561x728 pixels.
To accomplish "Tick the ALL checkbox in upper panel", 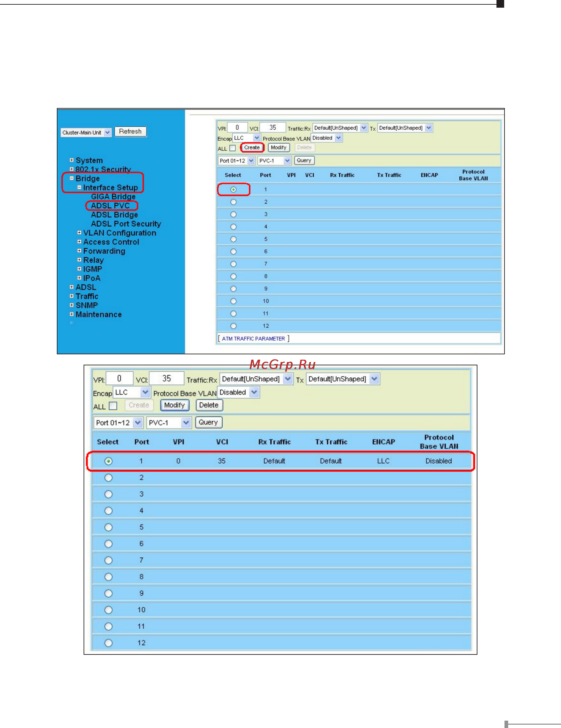I will (232, 148).
